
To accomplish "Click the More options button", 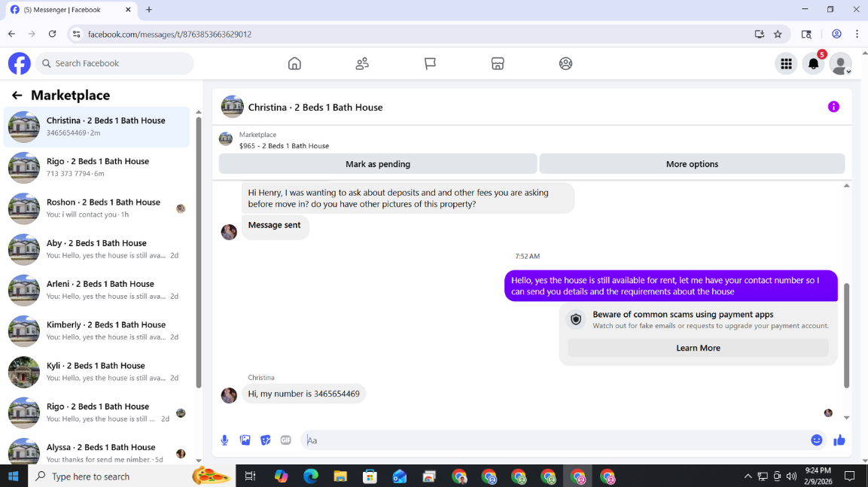I will [692, 164].
